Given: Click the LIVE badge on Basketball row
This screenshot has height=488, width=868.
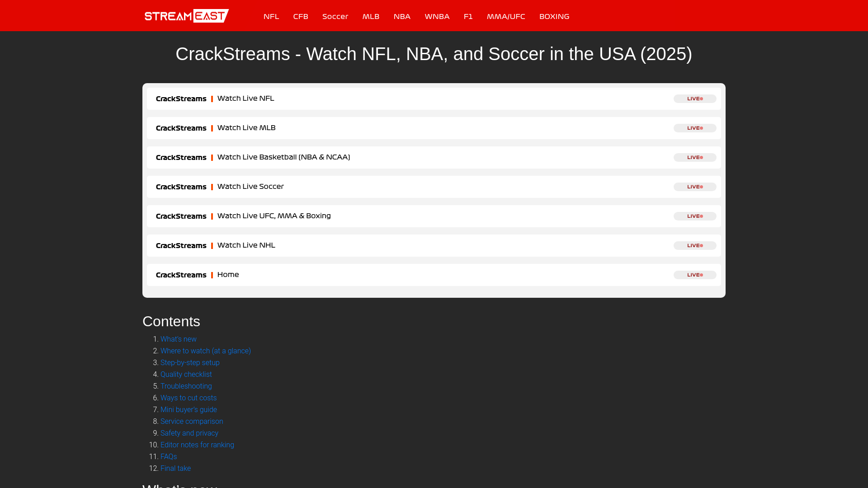Looking at the screenshot, I should 695,157.
